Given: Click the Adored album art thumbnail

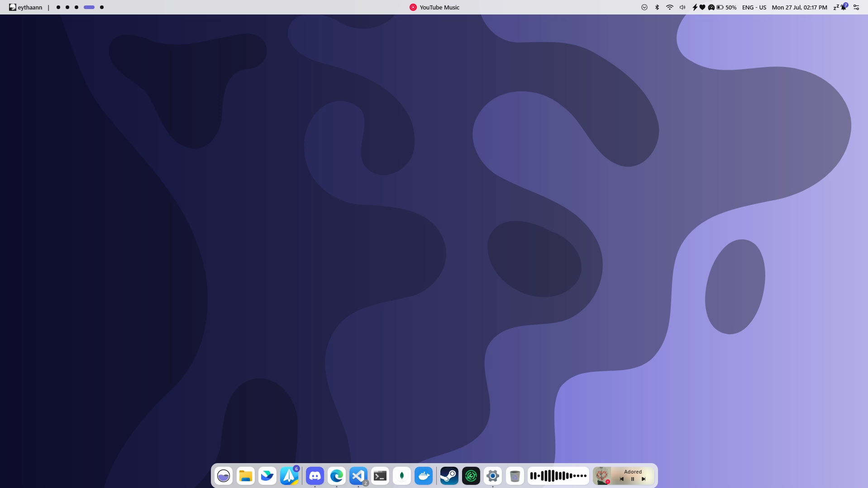Looking at the screenshot, I should 602,476.
